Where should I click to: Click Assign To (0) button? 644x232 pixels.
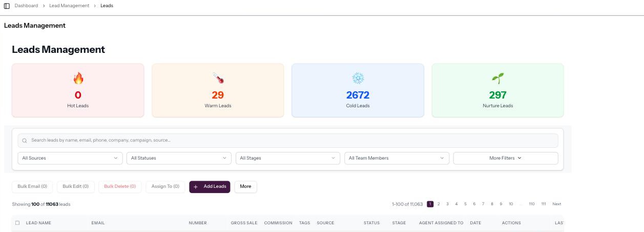(165, 186)
